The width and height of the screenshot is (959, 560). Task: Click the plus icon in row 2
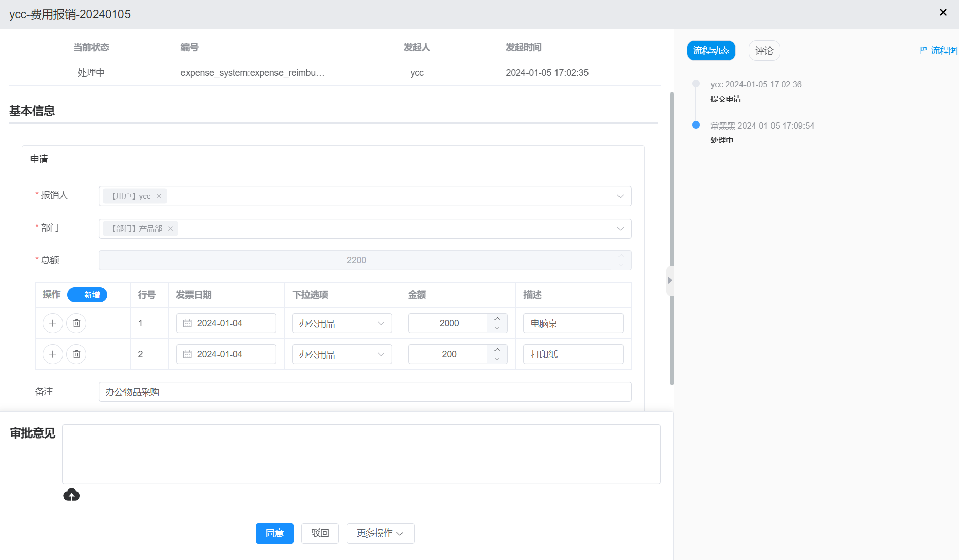53,354
